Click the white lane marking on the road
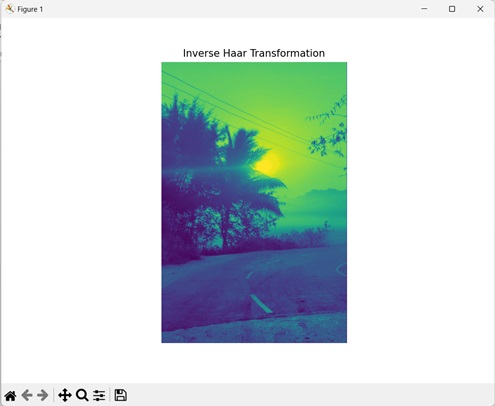 [x=261, y=304]
